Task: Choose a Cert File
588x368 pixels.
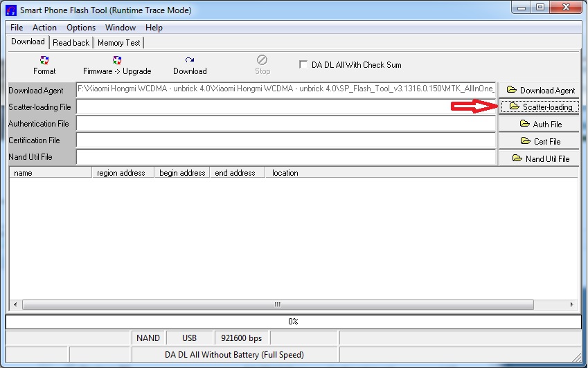Action: (540, 141)
